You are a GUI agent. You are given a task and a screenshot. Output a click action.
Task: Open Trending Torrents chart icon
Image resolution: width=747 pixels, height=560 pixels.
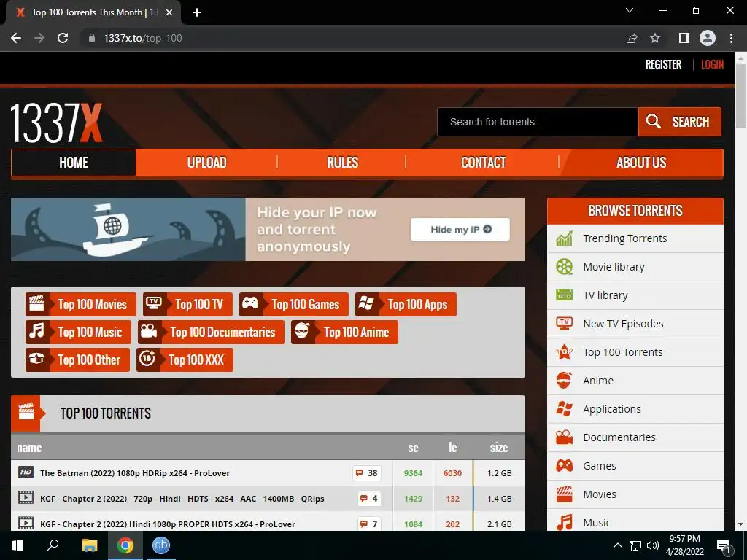point(564,238)
